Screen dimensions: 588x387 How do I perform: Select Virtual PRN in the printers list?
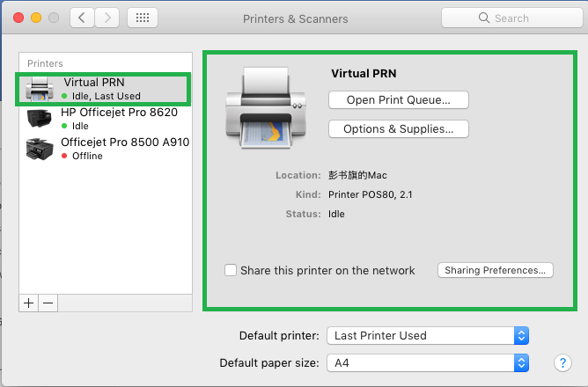103,89
